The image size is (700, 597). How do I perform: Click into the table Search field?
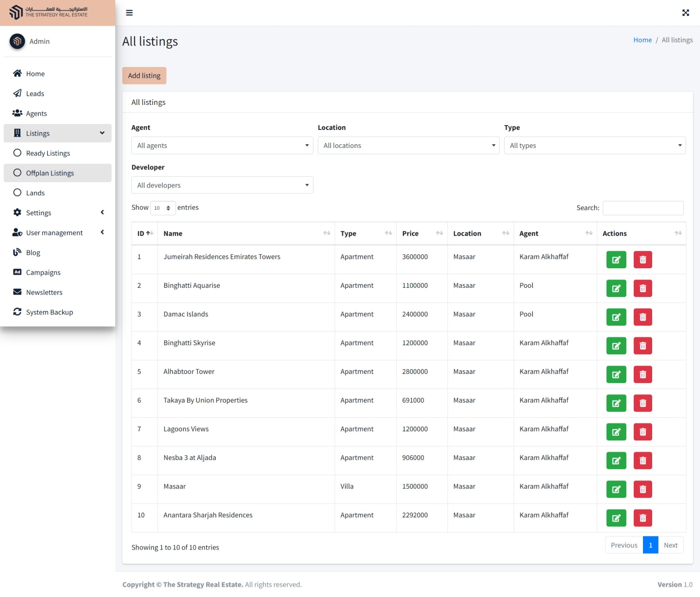click(x=643, y=208)
